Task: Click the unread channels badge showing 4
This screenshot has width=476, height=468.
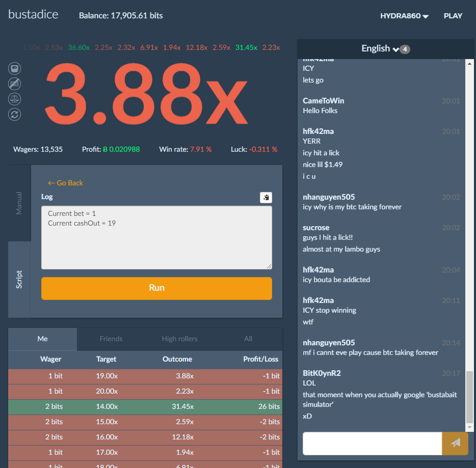Action: pos(405,49)
